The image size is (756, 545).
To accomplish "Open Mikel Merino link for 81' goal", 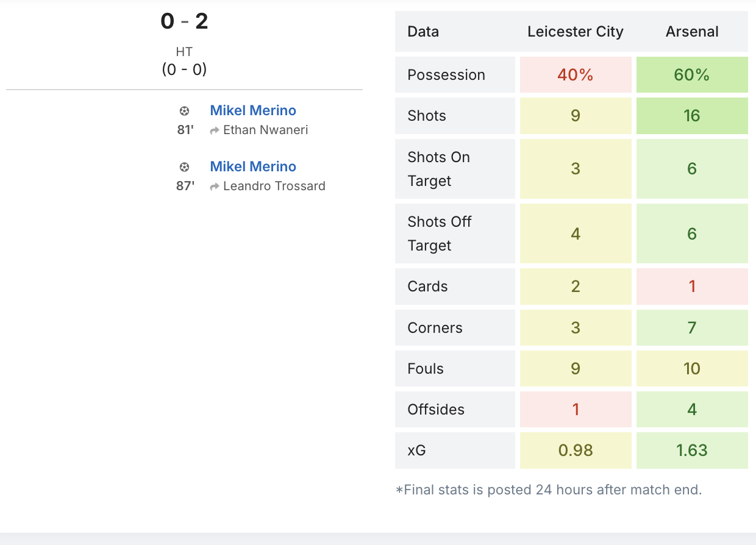I will [253, 110].
